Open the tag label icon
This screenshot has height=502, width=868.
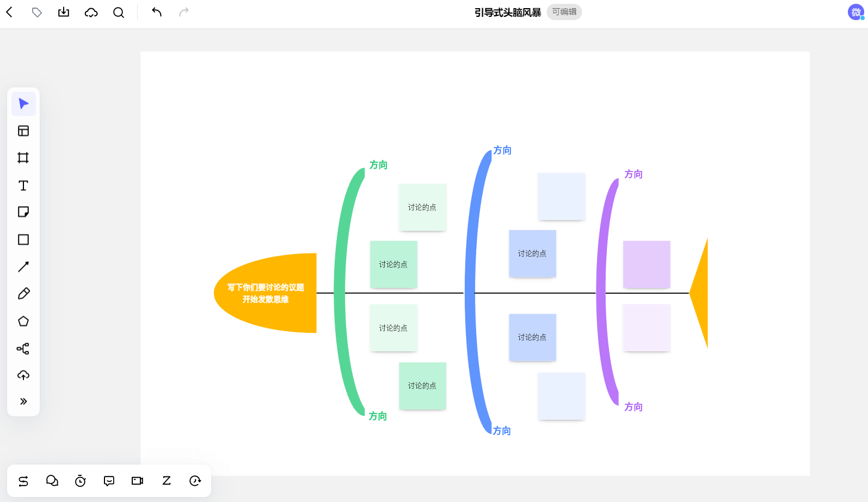click(x=36, y=12)
